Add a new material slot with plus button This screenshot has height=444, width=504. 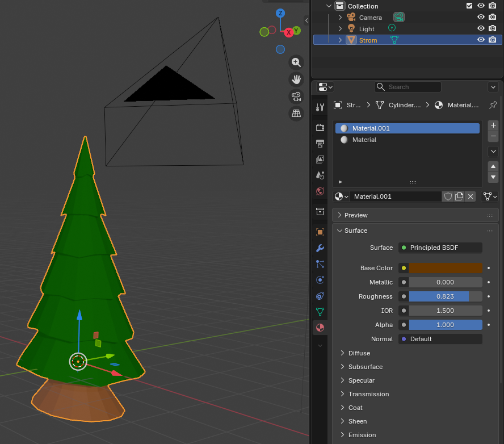[x=493, y=125]
